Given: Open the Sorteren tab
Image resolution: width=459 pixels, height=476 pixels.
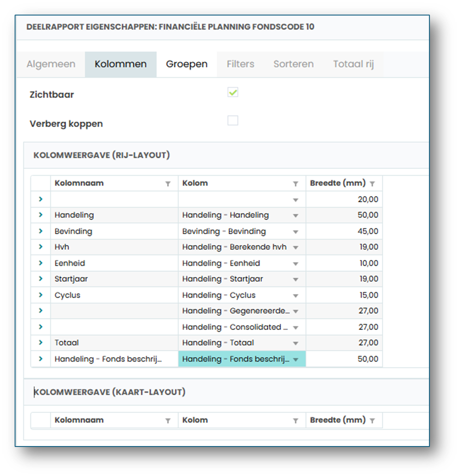Looking at the screenshot, I should (x=293, y=64).
